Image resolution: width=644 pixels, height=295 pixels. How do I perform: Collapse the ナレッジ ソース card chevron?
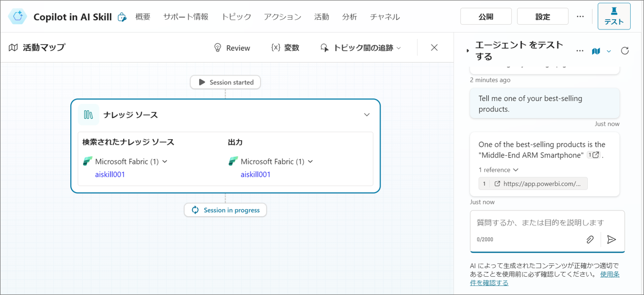367,115
